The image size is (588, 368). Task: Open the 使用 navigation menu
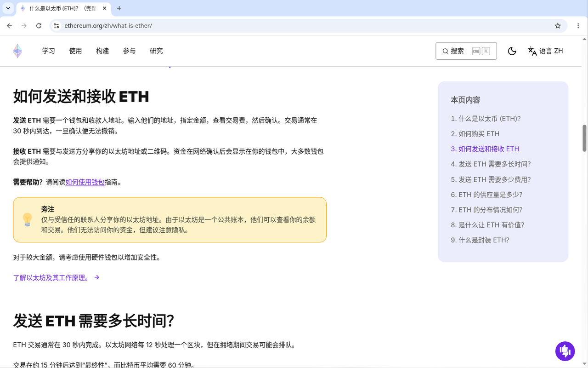(75, 51)
